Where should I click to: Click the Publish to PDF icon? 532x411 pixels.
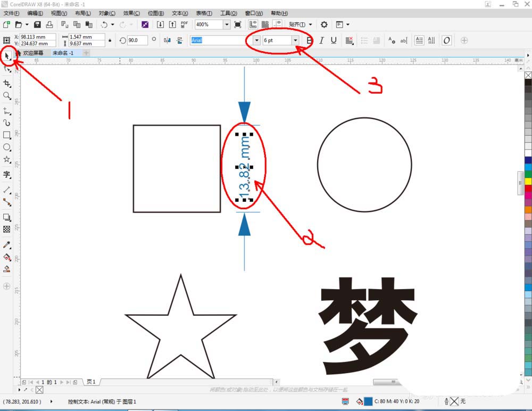coord(185,24)
